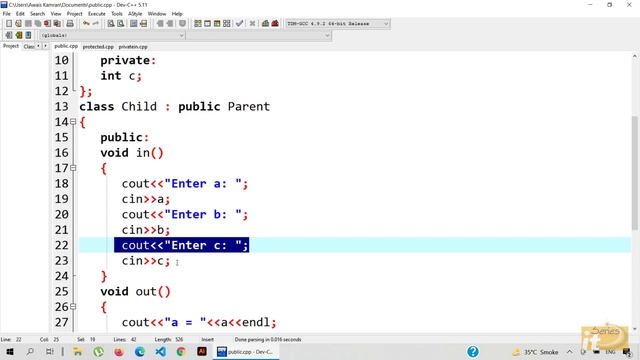This screenshot has height=360, width=640.
Task: Open Microsoft Edge from the taskbar
Action: 140,351
